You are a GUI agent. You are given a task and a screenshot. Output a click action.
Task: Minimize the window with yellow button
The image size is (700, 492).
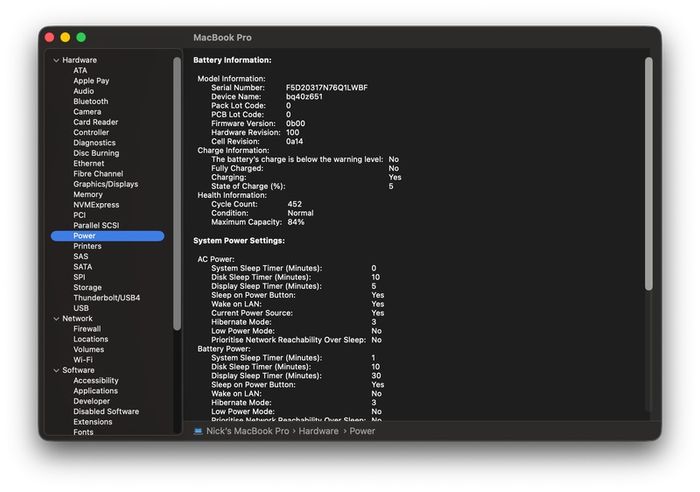[65, 38]
